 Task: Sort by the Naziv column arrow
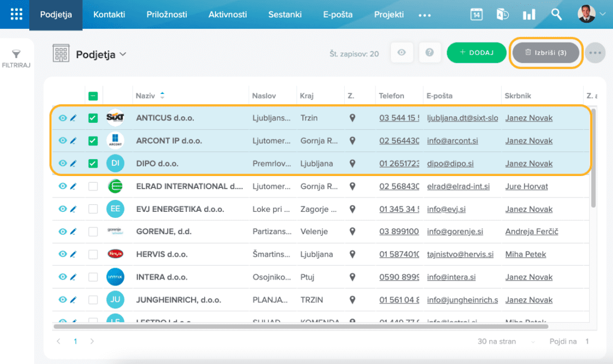click(162, 95)
